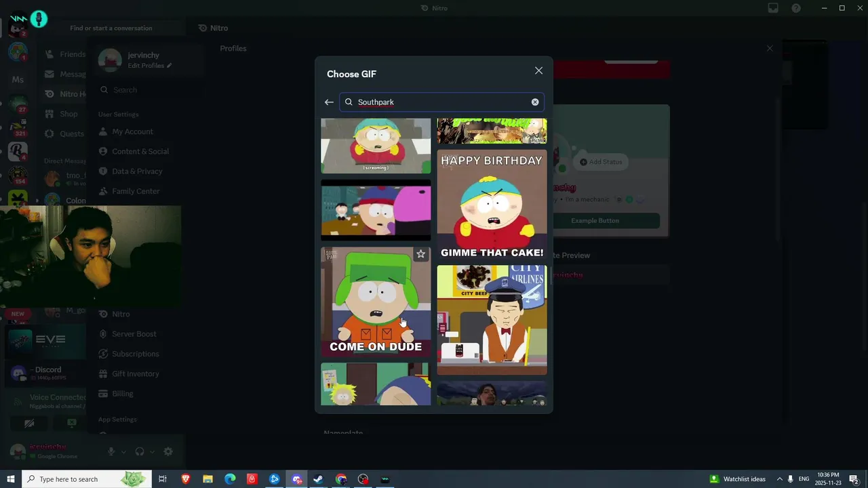Select the COME ON DUDE Kyle GIF

(376, 302)
